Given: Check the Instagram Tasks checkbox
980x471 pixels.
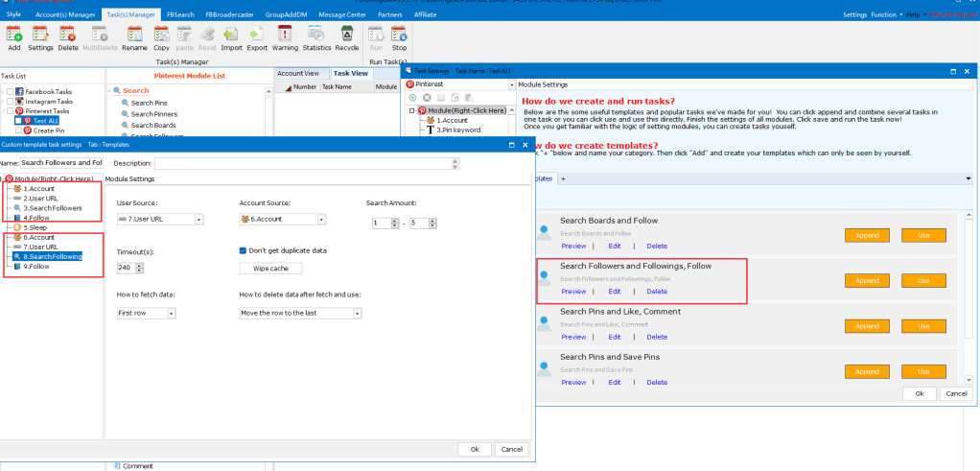Looking at the screenshot, I should click(x=10, y=102).
